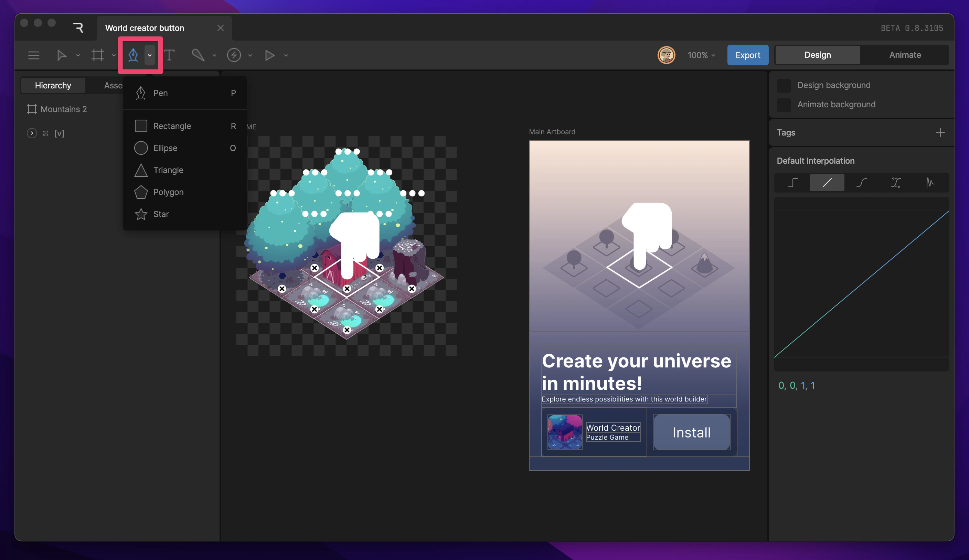969x560 pixels.
Task: Expand the [v] item in Hierarchy
Action: click(x=32, y=133)
